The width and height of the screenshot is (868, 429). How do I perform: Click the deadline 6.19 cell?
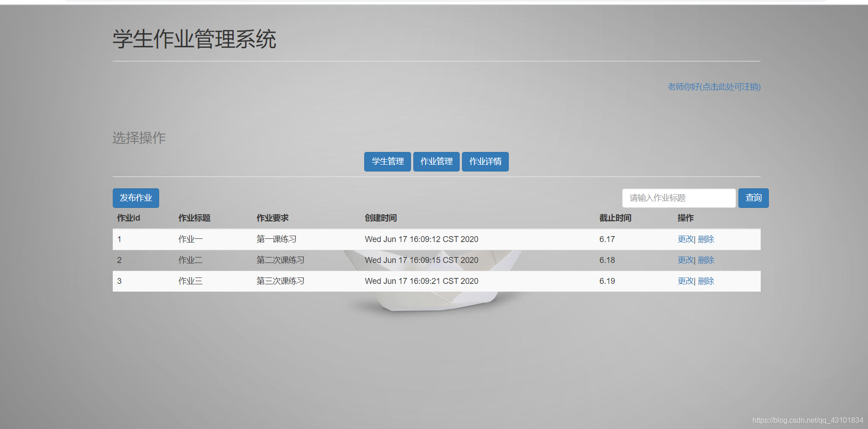607,281
